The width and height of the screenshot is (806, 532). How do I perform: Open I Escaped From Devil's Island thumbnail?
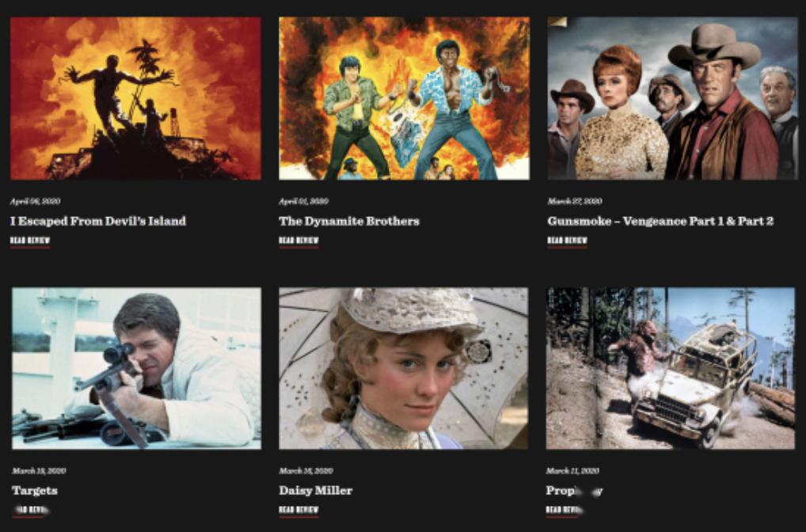(x=135, y=98)
